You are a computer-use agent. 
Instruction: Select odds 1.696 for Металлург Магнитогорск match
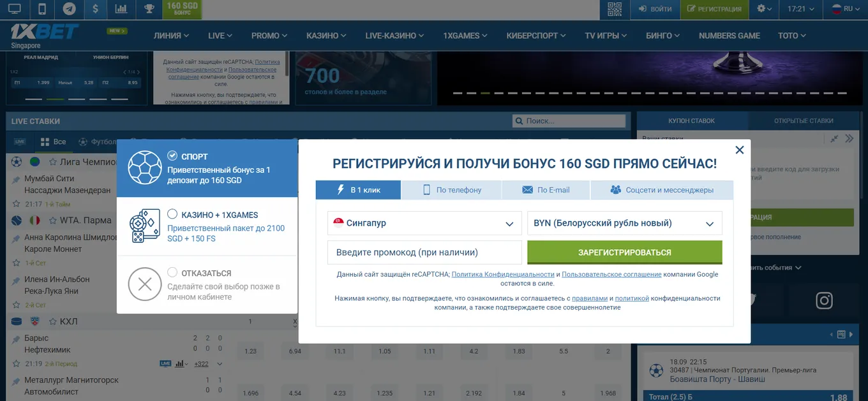(250, 393)
